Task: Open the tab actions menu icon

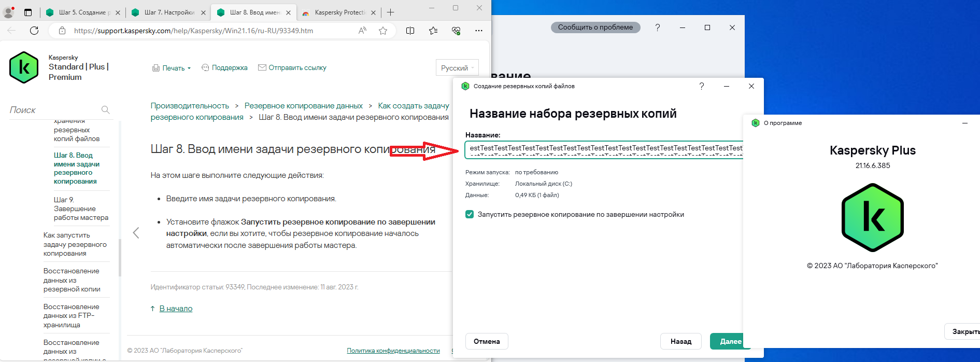Action: [28, 12]
